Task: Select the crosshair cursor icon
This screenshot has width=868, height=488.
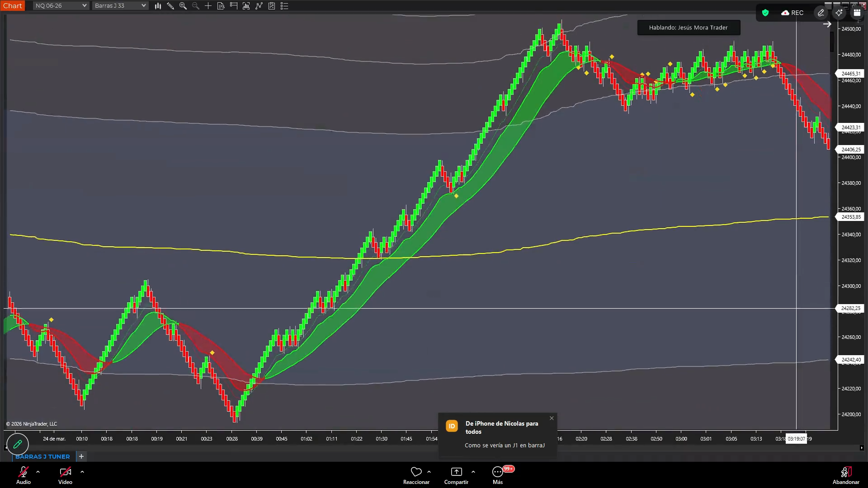Action: pos(208,6)
